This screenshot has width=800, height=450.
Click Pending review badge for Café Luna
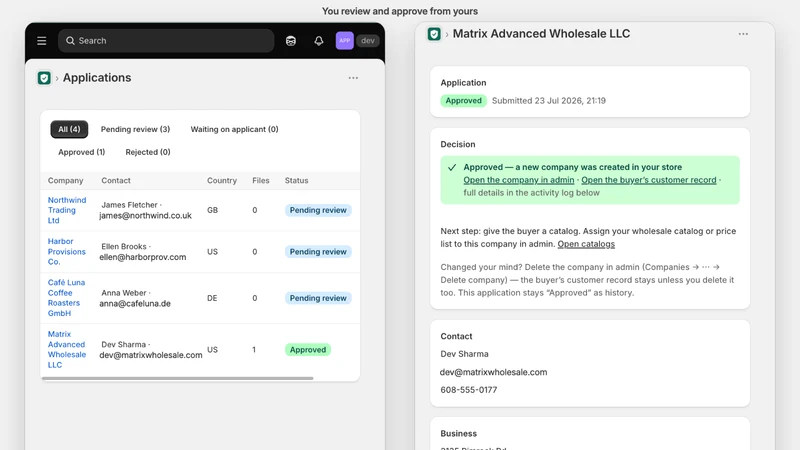click(x=318, y=298)
